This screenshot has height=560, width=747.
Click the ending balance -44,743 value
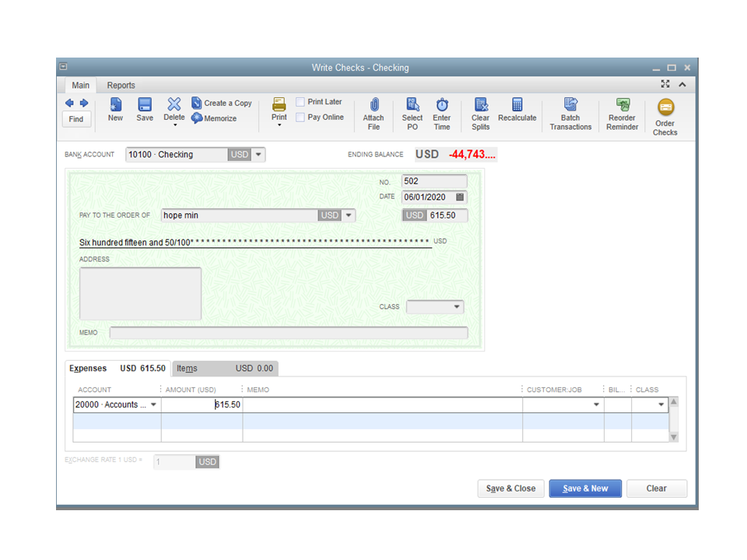click(472, 154)
